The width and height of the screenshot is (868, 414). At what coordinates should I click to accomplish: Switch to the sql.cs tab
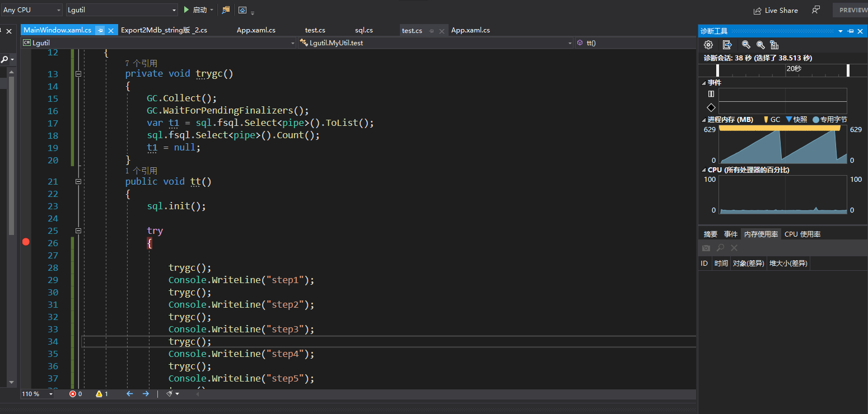click(x=364, y=30)
